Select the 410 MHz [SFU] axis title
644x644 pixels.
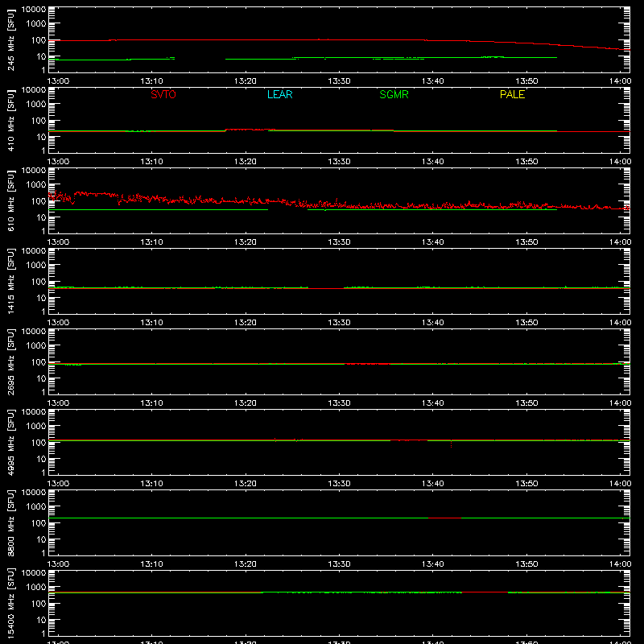coord(10,120)
